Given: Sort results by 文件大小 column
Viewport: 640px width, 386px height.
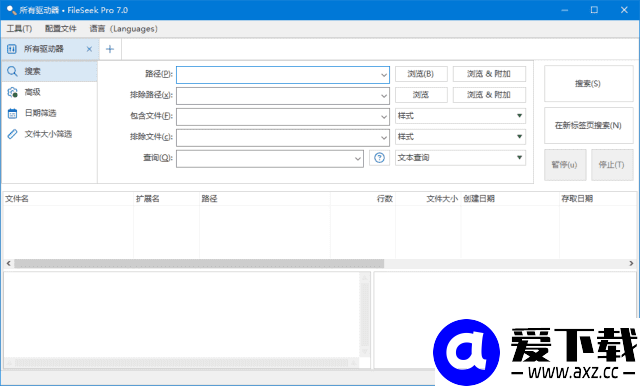Looking at the screenshot, I should pyautogui.click(x=428, y=199).
